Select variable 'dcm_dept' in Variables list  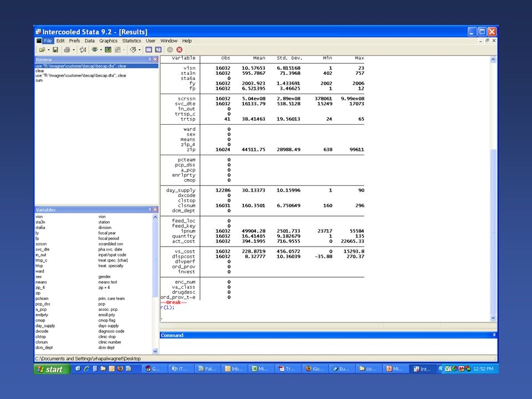[44, 347]
